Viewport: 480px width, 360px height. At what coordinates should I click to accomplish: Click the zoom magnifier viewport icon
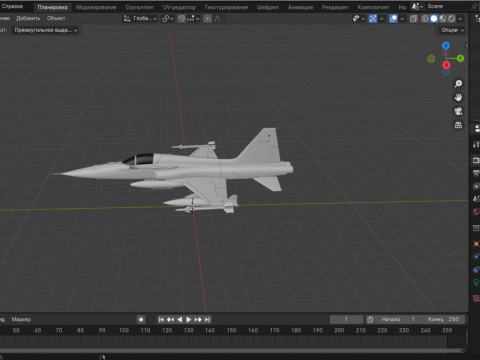[458, 83]
